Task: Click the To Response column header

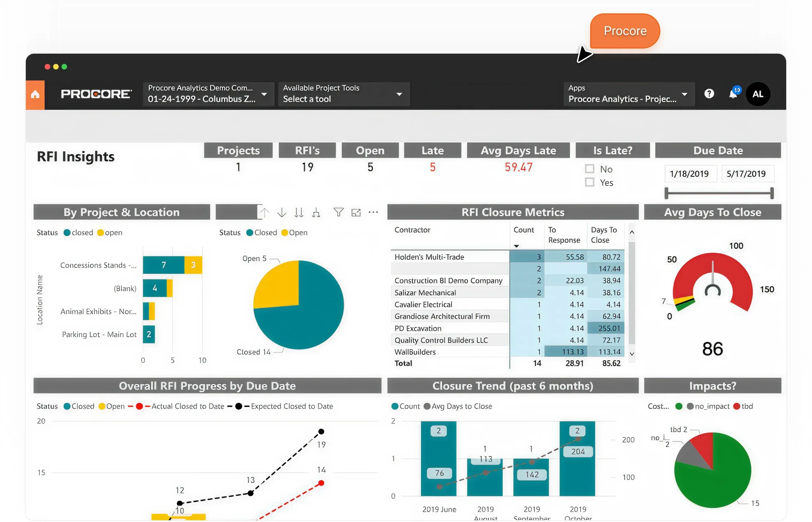Action: 564,235
